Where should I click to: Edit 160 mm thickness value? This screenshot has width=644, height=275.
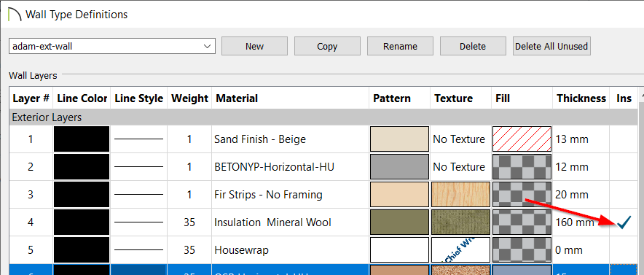pos(575,222)
